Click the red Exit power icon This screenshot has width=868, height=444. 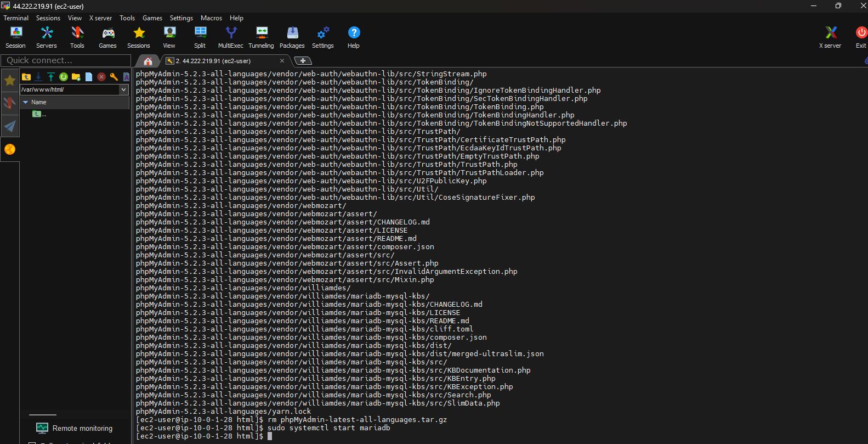pos(861,37)
